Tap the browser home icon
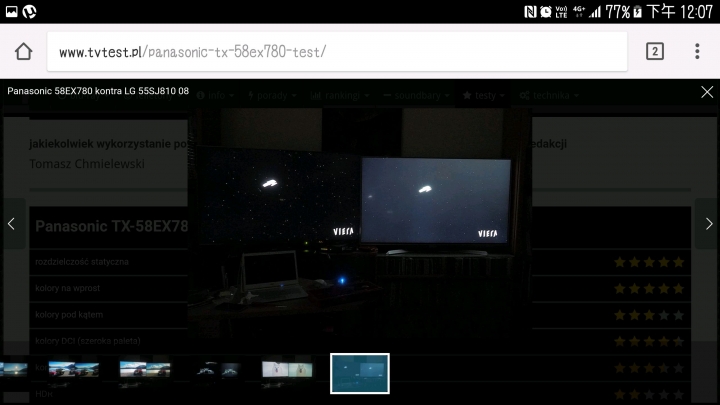Viewport: 720px width, 405px height. click(23, 51)
